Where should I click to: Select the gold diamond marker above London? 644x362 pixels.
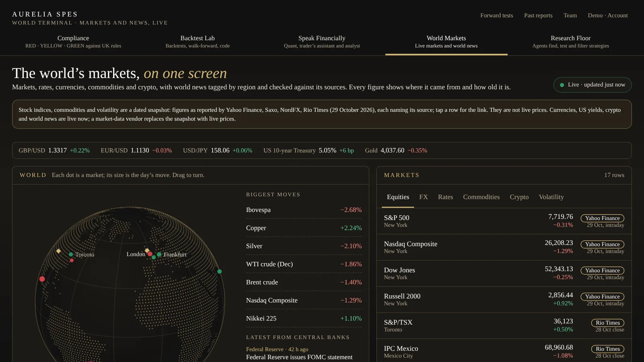[147, 250]
